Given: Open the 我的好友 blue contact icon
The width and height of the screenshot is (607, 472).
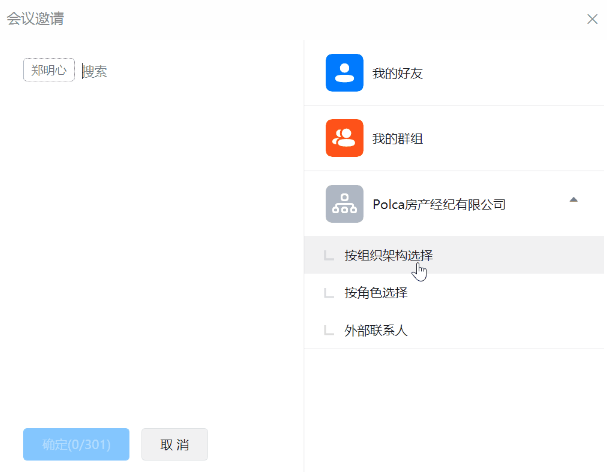Looking at the screenshot, I should tap(344, 73).
